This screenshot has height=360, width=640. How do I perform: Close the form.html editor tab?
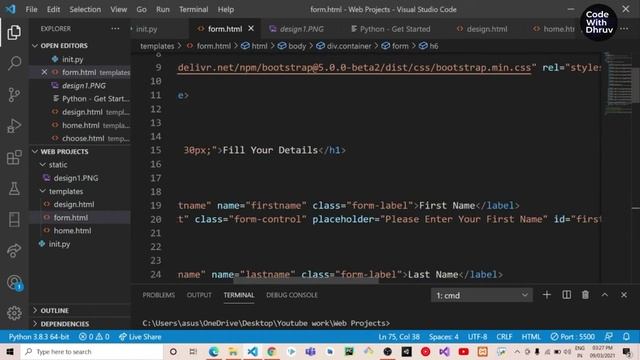point(251,29)
